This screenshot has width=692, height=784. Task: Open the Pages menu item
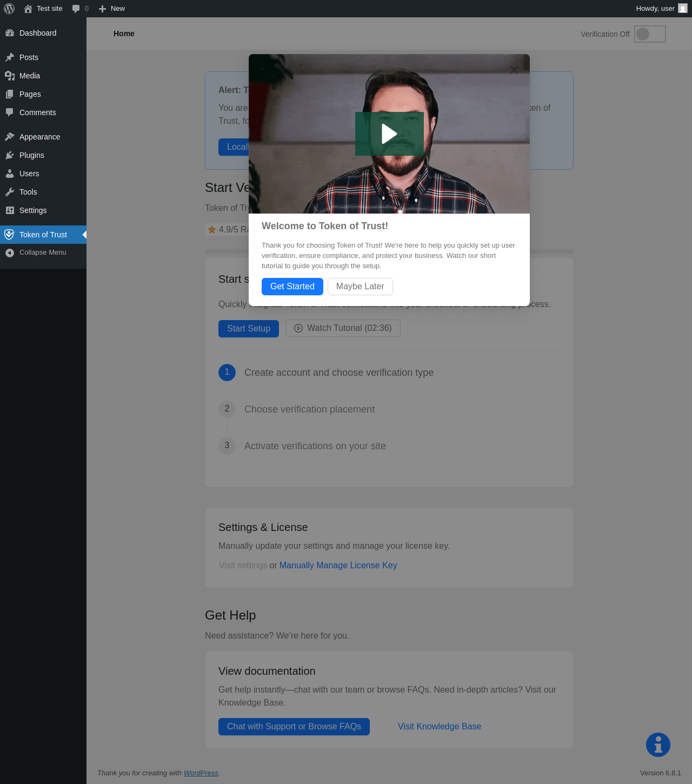[43, 94]
